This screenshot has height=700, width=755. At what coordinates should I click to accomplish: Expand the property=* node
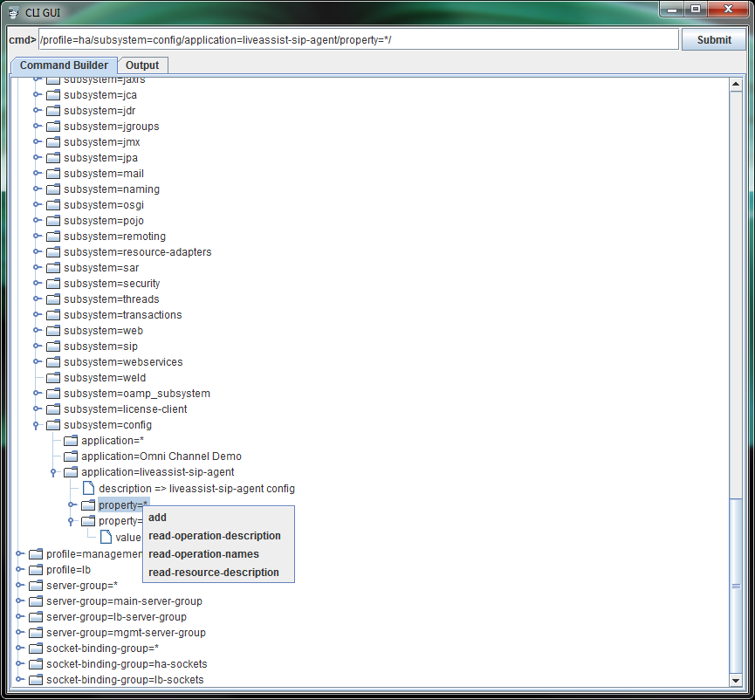(x=72, y=504)
